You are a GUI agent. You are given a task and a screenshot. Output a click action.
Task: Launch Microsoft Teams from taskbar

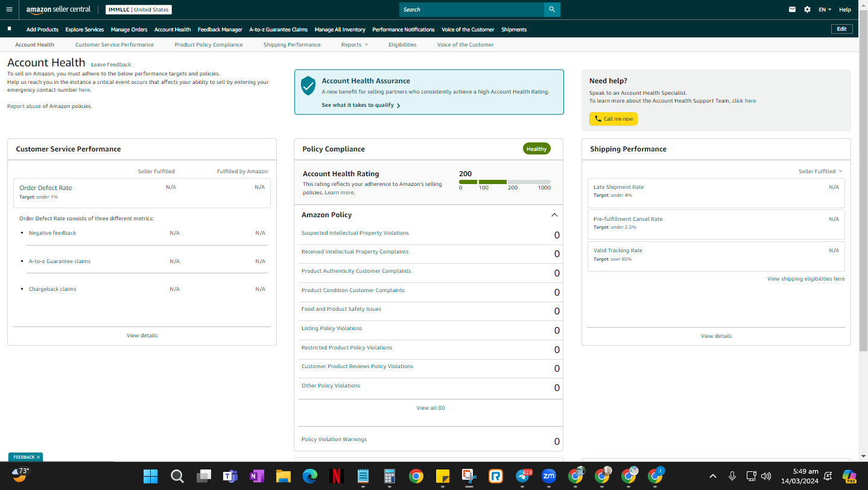[230, 476]
